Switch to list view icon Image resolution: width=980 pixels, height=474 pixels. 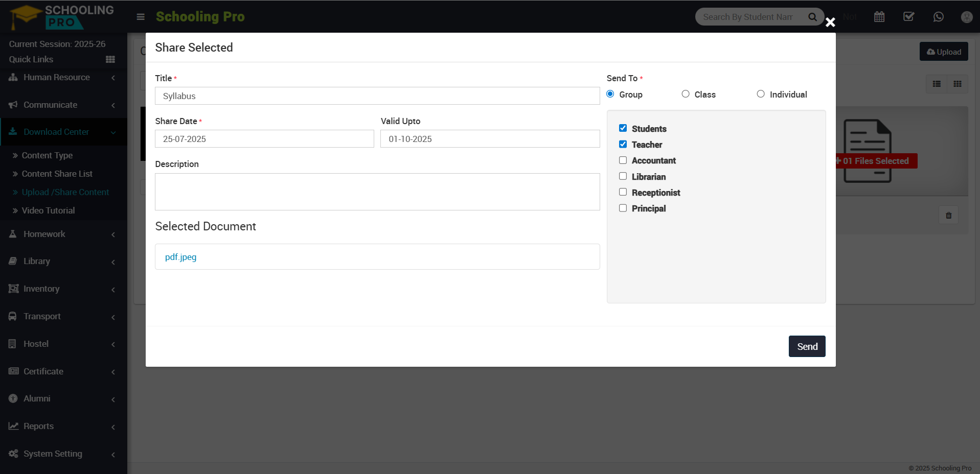click(x=937, y=84)
